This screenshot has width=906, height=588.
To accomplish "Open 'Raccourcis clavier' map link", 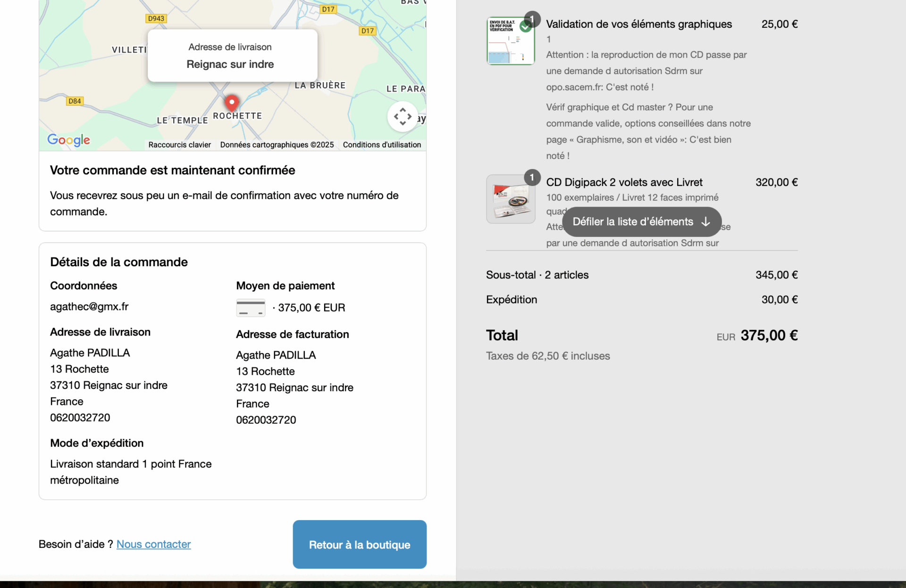I will tap(179, 145).
